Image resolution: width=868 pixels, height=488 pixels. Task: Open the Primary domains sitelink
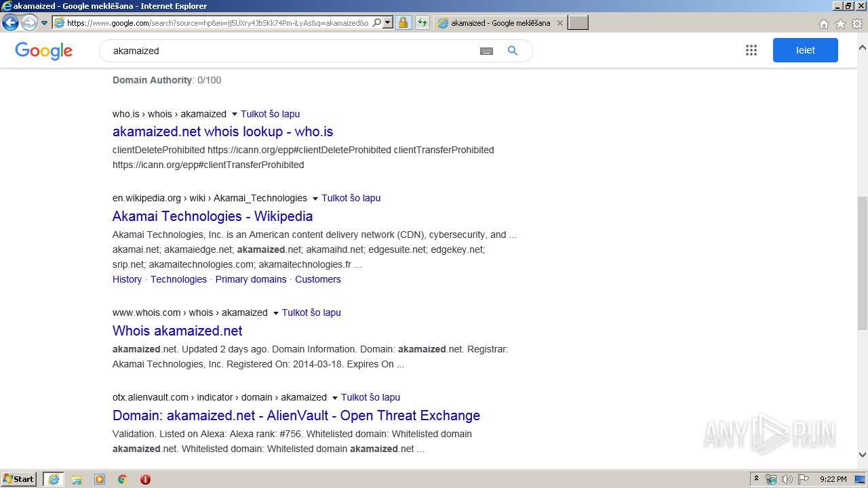tap(251, 279)
